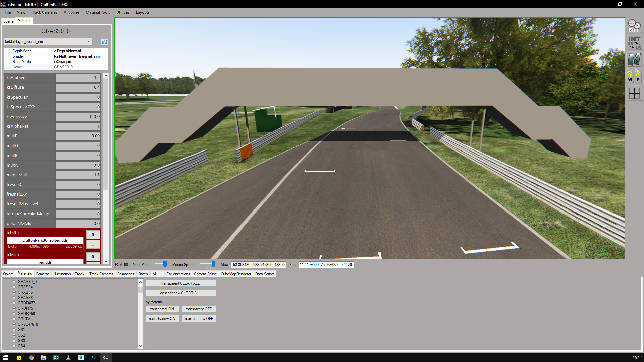Click the magicMult value field

click(78, 175)
